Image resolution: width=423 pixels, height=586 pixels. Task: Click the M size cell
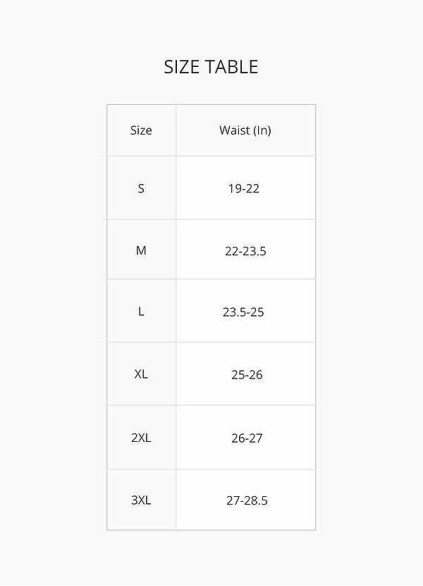tap(141, 250)
